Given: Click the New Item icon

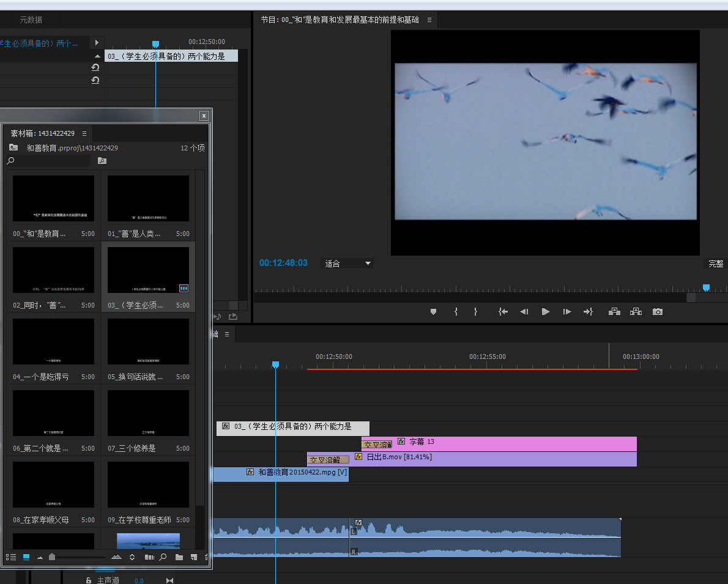Looking at the screenshot, I should point(194,557).
